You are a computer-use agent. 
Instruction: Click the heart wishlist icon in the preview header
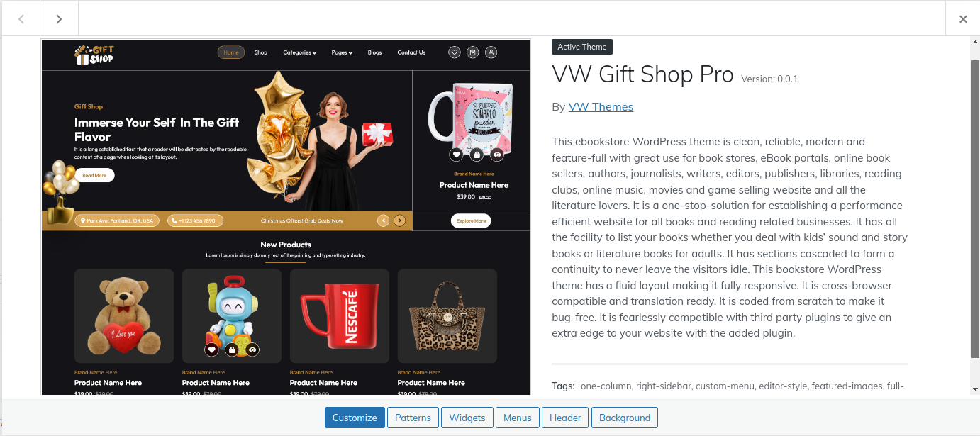pyautogui.click(x=455, y=52)
